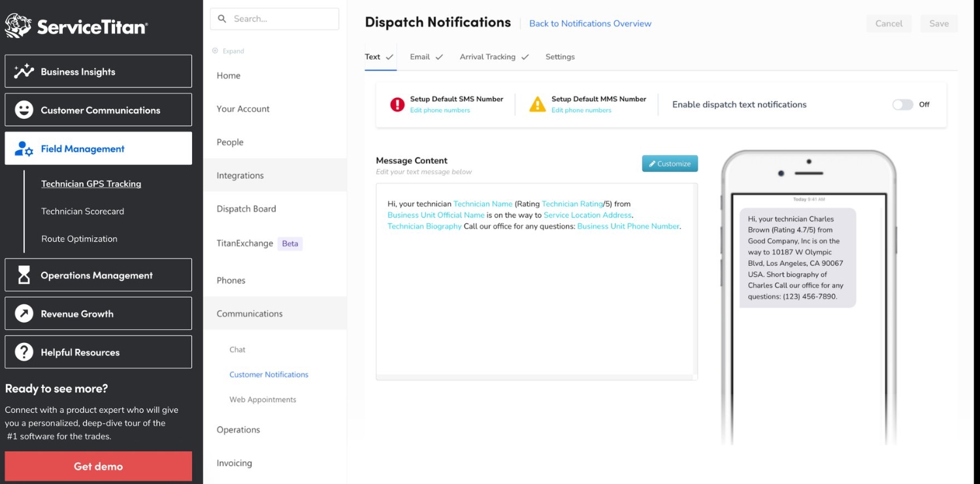This screenshot has width=980, height=484.
Task: Click the Save button
Action: point(939,24)
